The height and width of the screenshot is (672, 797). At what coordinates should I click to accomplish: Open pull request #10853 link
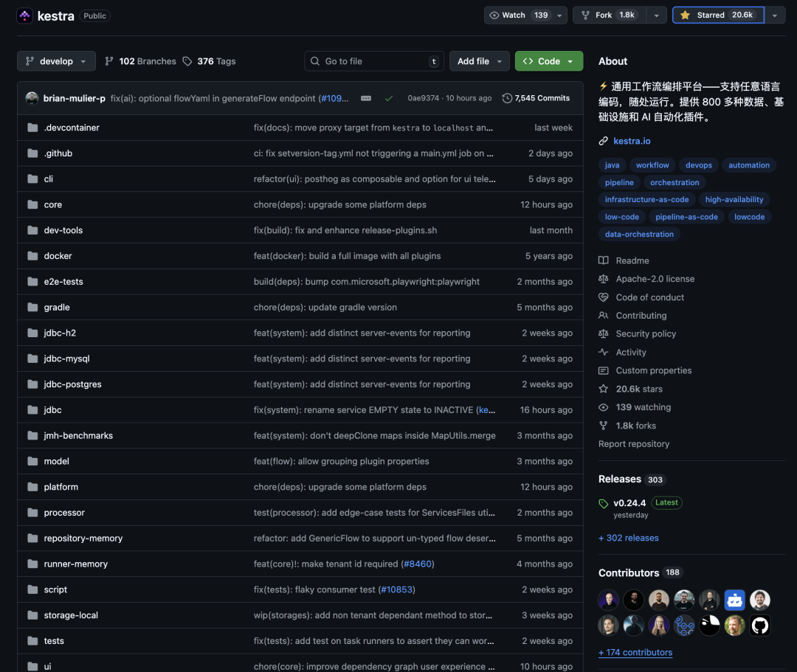click(396, 589)
